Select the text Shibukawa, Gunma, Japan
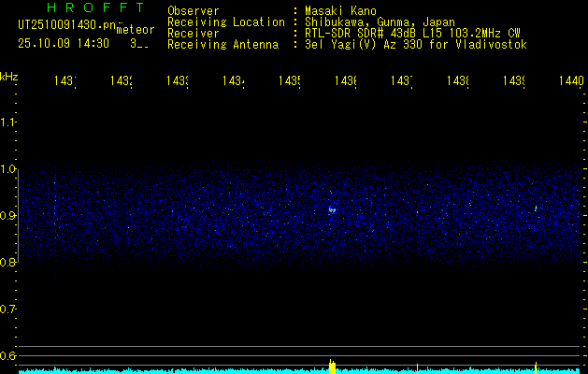Image resolution: width=588 pixels, height=374 pixels. tap(380, 22)
